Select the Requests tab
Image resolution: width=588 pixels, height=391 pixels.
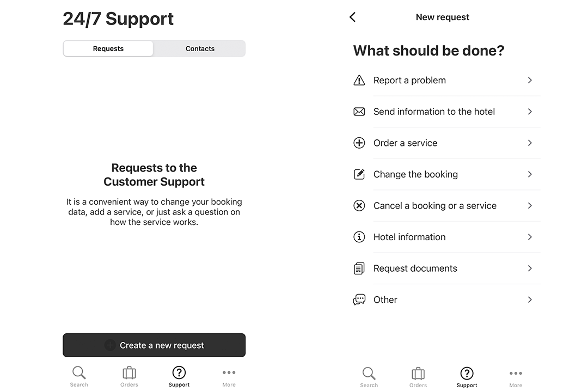tap(108, 49)
